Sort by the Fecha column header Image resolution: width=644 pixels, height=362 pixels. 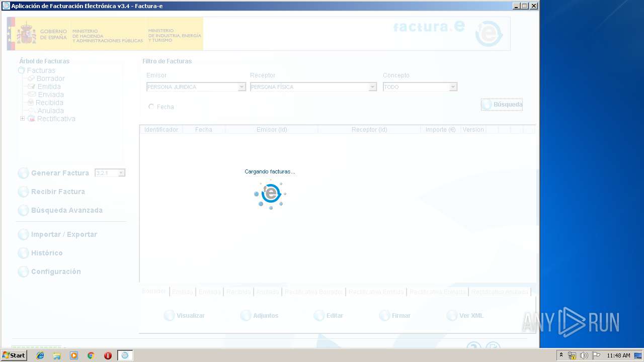204,130
